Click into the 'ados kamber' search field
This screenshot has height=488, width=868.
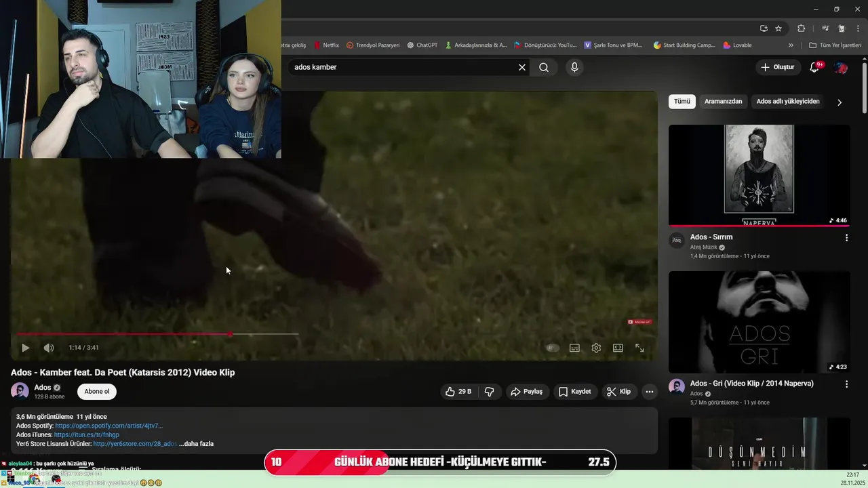(403, 67)
